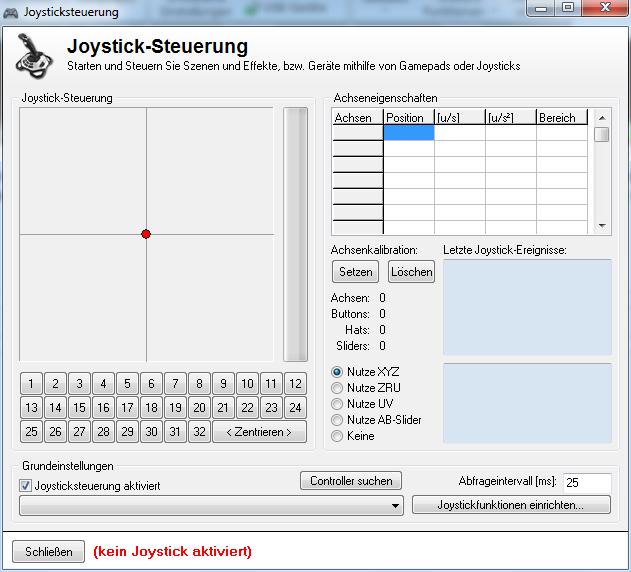
Task: Click joystick button 9
Action: click(223, 384)
